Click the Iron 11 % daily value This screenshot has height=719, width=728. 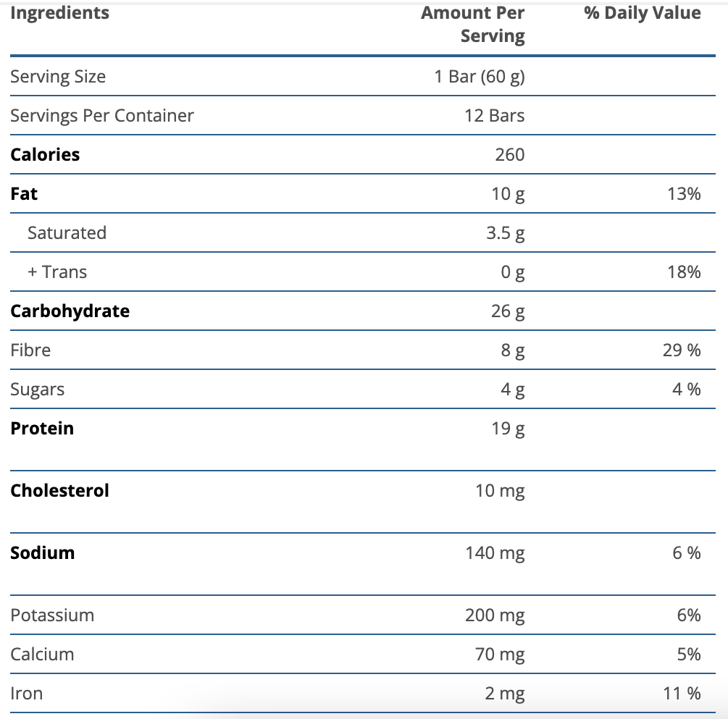pos(682,694)
